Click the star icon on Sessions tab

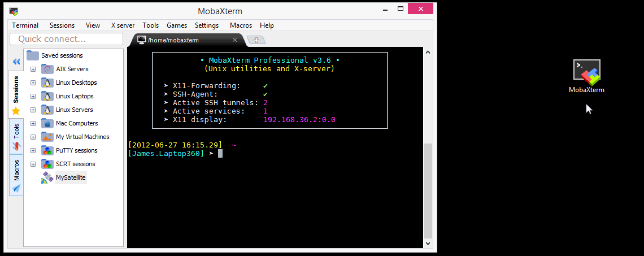(16, 111)
